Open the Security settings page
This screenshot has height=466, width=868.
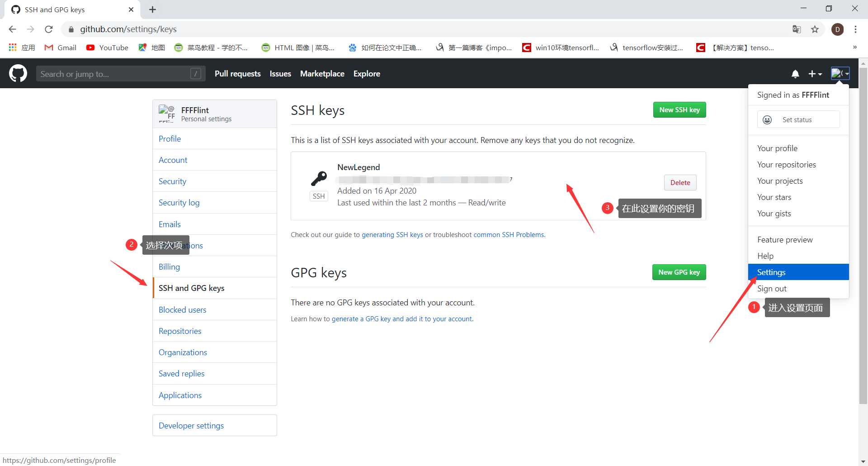(215, 181)
